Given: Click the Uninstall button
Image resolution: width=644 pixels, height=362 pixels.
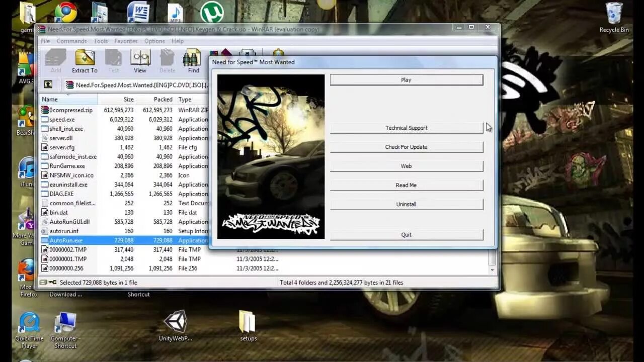Looking at the screenshot, I should [407, 204].
